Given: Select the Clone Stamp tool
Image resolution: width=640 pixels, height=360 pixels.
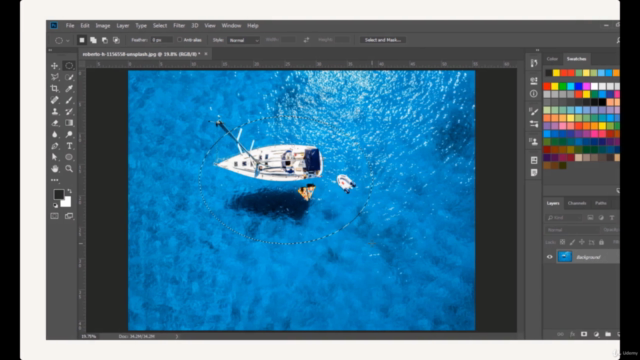Looking at the screenshot, I should (54, 111).
